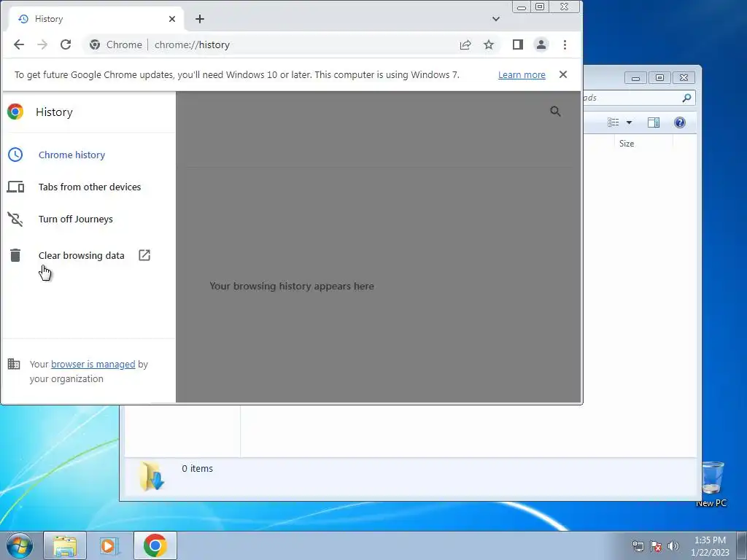The height and width of the screenshot is (560, 747).
Task: Change view icon in Explorer window
Action: coord(613,122)
